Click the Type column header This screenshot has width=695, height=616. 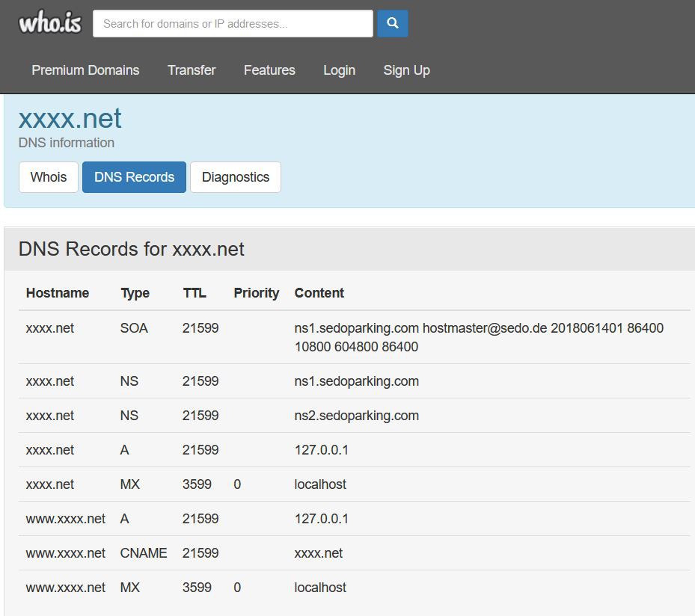[x=135, y=293]
